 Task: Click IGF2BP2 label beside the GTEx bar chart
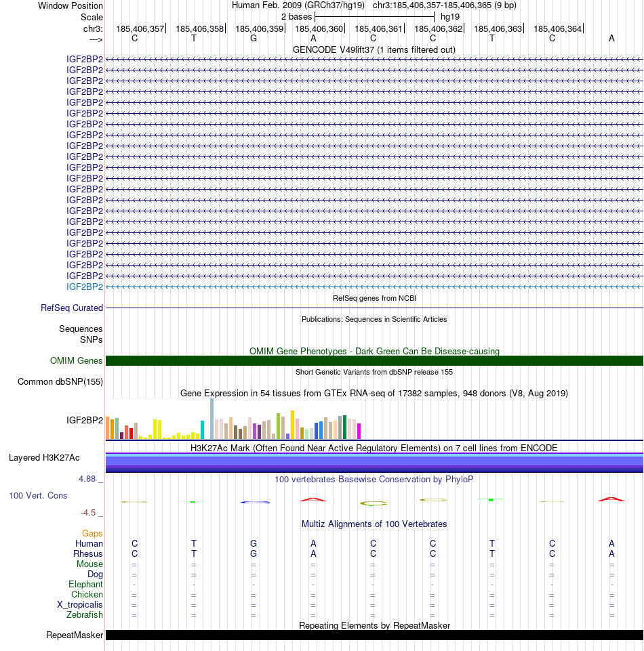[84, 420]
